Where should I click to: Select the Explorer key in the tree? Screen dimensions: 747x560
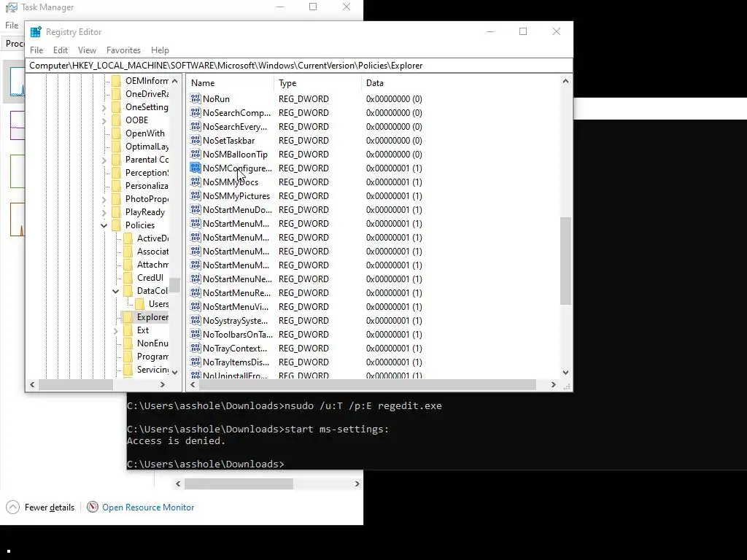[152, 317]
